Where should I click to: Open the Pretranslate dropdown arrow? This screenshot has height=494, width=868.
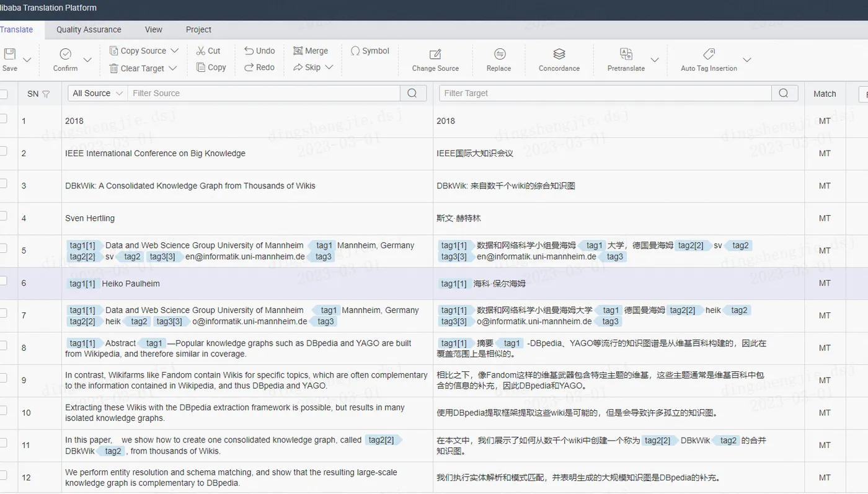tap(655, 60)
